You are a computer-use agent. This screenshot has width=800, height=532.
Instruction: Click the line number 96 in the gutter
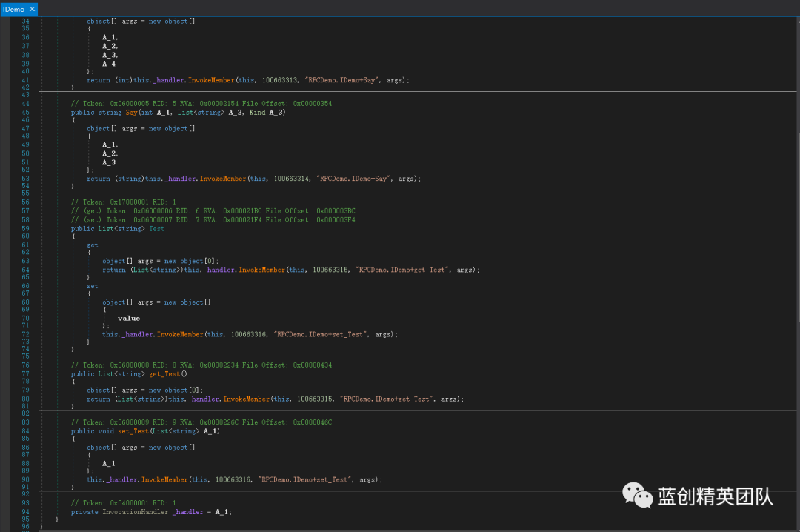pyautogui.click(x=25, y=527)
